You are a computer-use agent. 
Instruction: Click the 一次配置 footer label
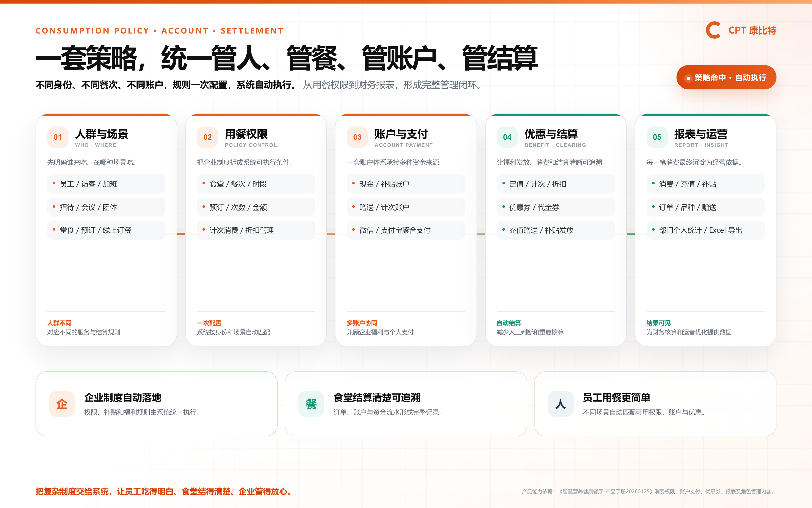coord(209,323)
